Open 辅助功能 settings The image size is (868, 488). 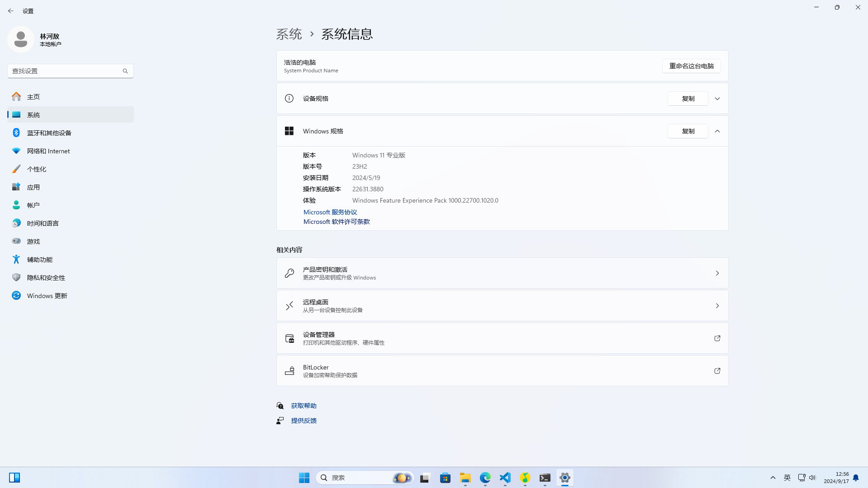[x=71, y=260]
